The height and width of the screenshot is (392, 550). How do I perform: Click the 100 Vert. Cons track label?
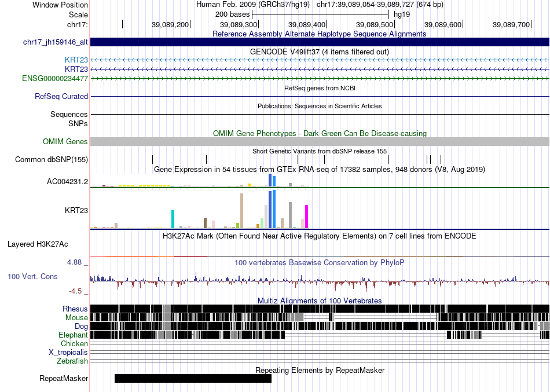[32, 277]
